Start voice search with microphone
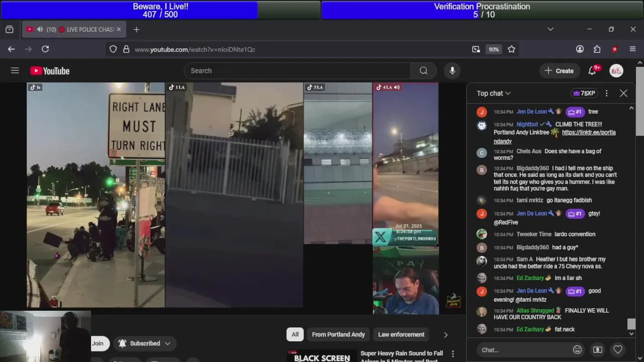Screen dimensions: 644x362 pyautogui.click(x=452, y=71)
